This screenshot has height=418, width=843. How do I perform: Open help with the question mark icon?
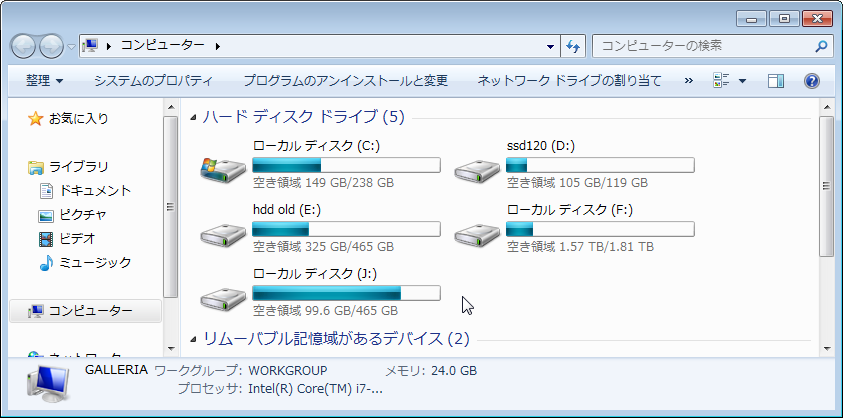[811, 81]
